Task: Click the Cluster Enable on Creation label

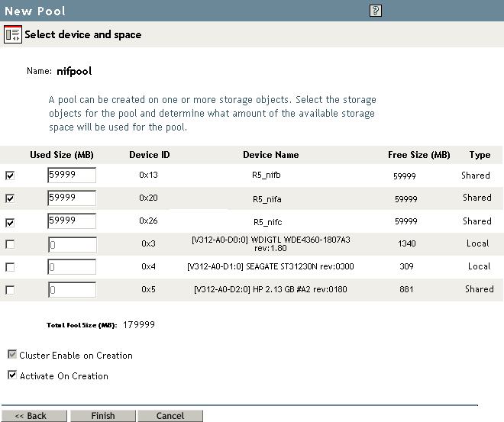Action: [x=76, y=356]
